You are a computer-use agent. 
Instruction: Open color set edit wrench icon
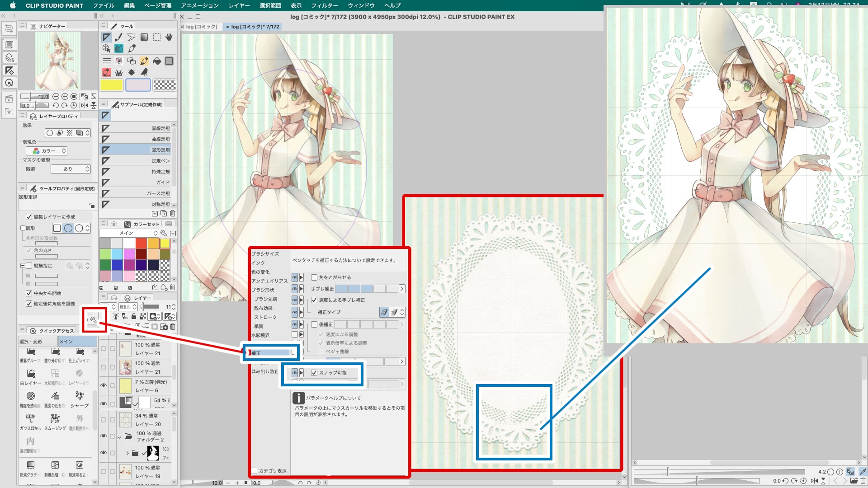point(164,233)
